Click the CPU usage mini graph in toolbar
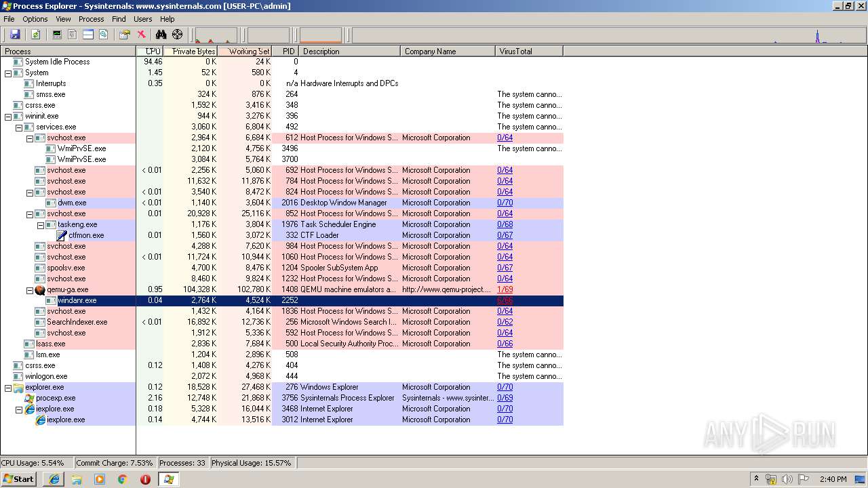Viewport: 868px width, 488px height. (216, 35)
